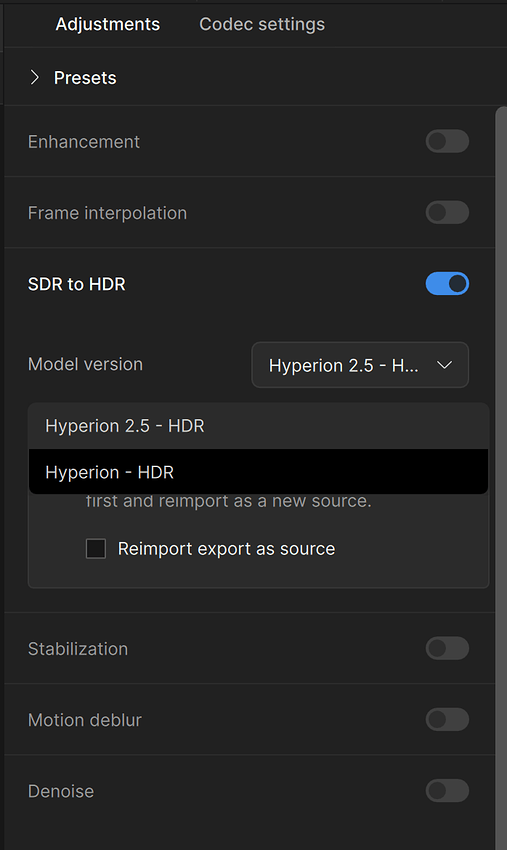Turn on Motion deblur
The image size is (507, 850).
447,719
